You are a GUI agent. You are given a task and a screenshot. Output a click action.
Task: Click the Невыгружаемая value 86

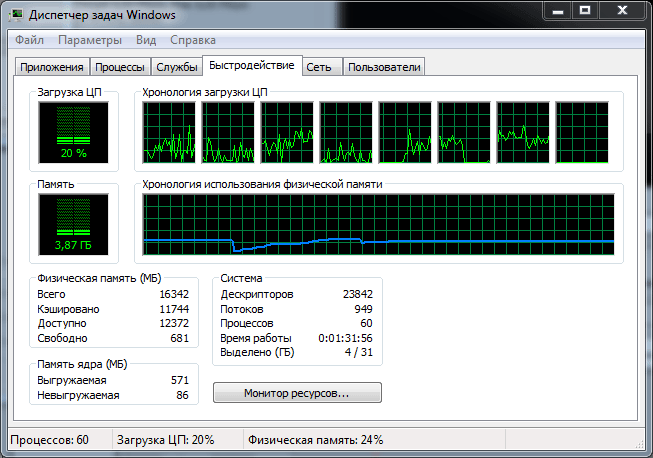182,395
